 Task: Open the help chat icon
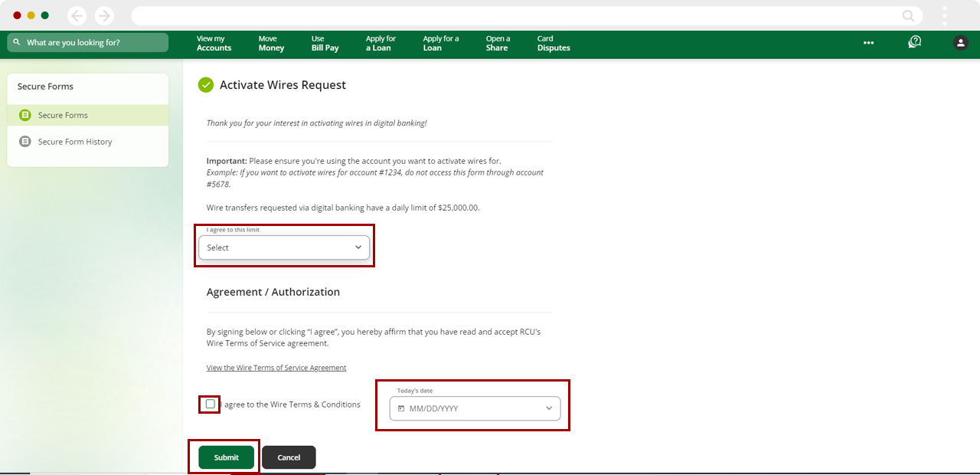914,42
